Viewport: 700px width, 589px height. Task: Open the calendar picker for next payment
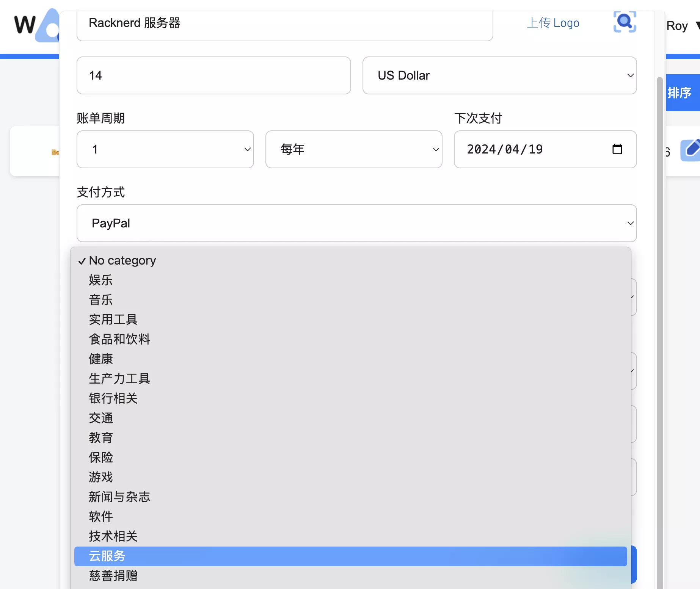617,149
